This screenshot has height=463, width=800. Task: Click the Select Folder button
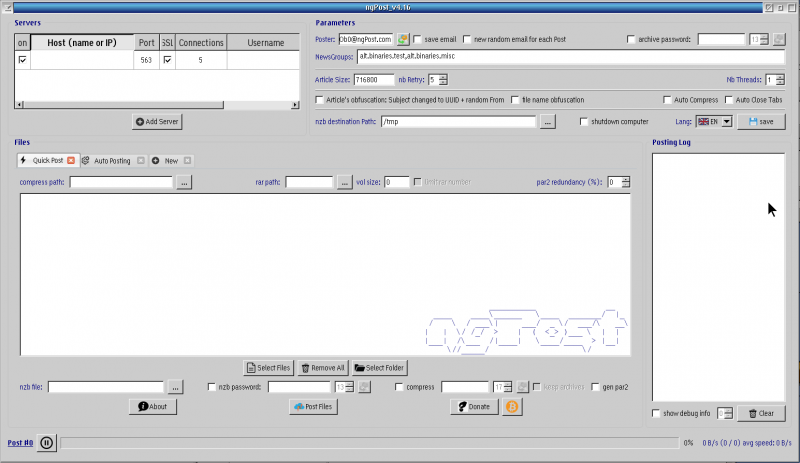379,368
